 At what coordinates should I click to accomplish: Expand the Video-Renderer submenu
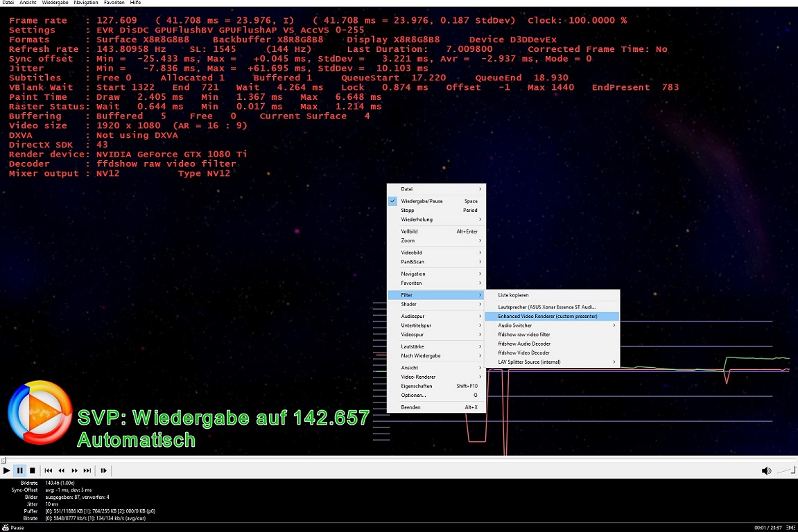coord(437,377)
